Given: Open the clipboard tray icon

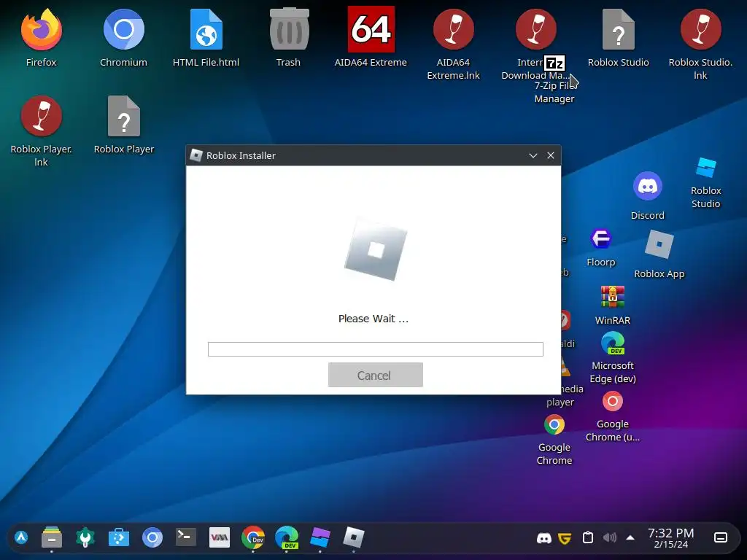Looking at the screenshot, I should (x=588, y=537).
